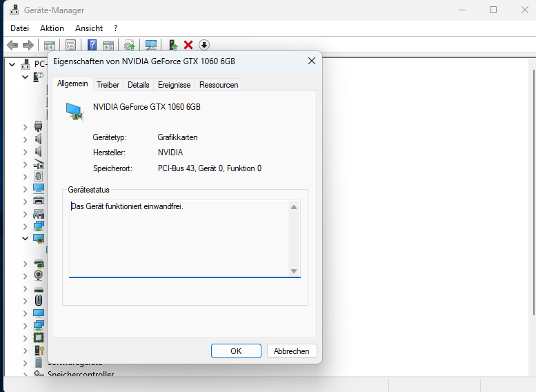536x392 pixels.
Task: Select the mouse category icon
Action: tap(39, 300)
